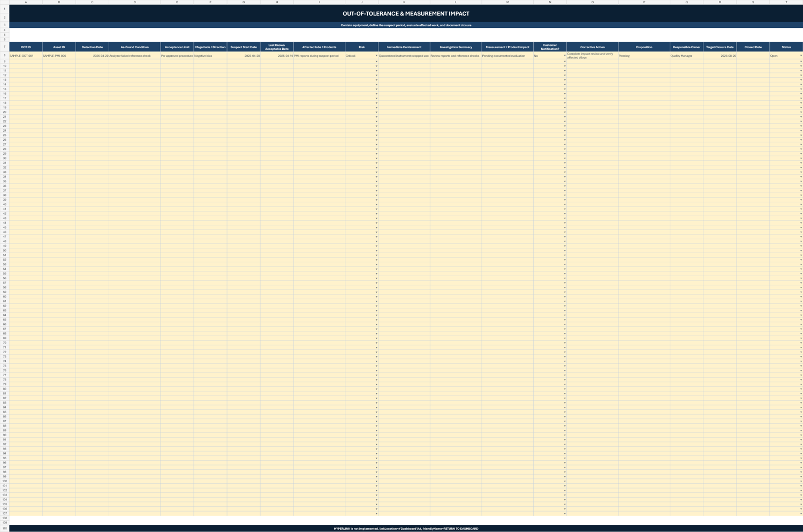Image resolution: width=803 pixels, height=532 pixels.
Task: Open the Risk dropdown arrow in row 9
Action: 376,62
